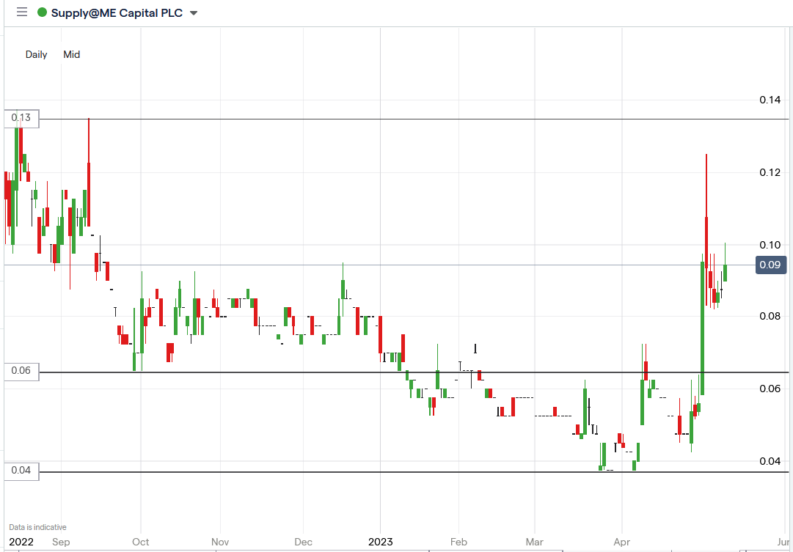This screenshot has height=552, width=793.
Task: Click the 0.04 horizontal line label
Action: [x=21, y=471]
